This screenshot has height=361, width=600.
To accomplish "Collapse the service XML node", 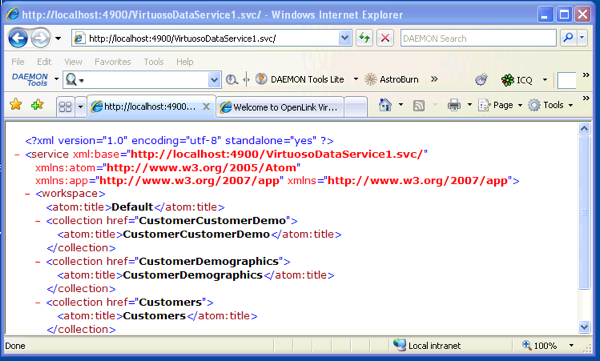I will pos(17,155).
